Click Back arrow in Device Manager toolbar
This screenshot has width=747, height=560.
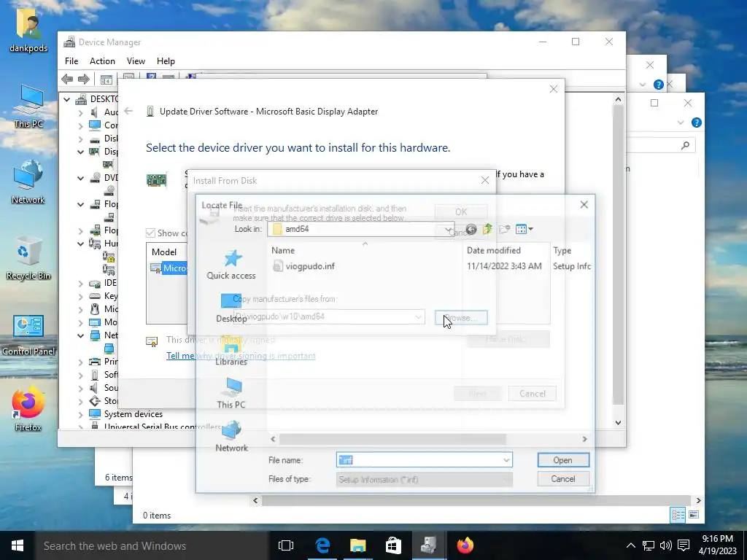(67, 79)
